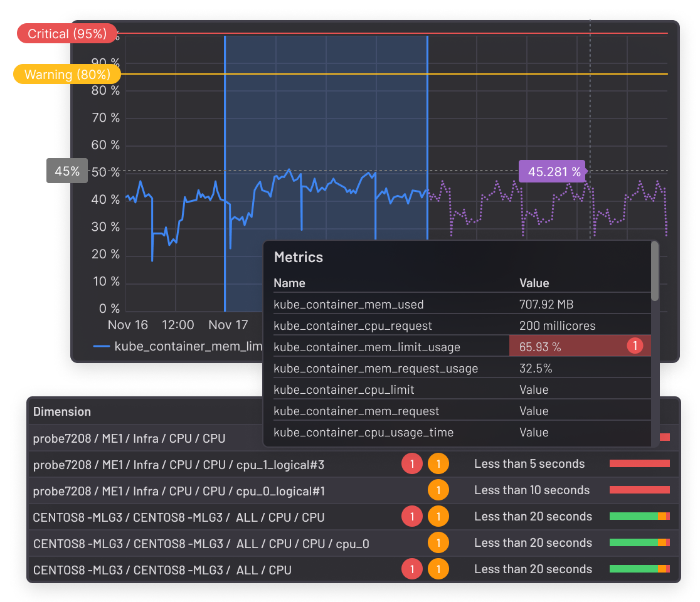Click orange warning badge for cpu_0_logical#1 row
The width and height of the screenshot is (700, 602).
tap(438, 490)
